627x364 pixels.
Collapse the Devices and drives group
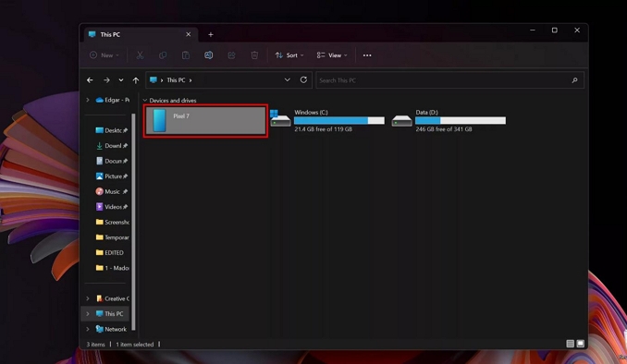click(x=145, y=101)
